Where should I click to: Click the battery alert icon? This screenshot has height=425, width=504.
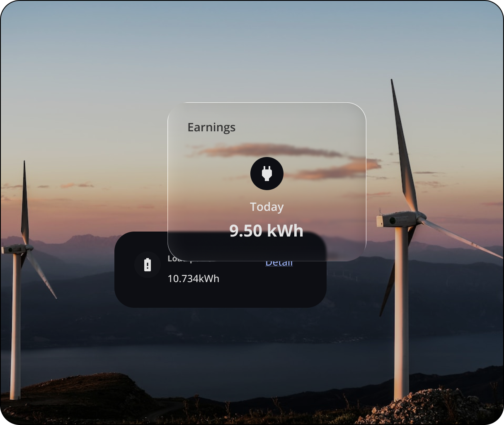click(x=148, y=265)
